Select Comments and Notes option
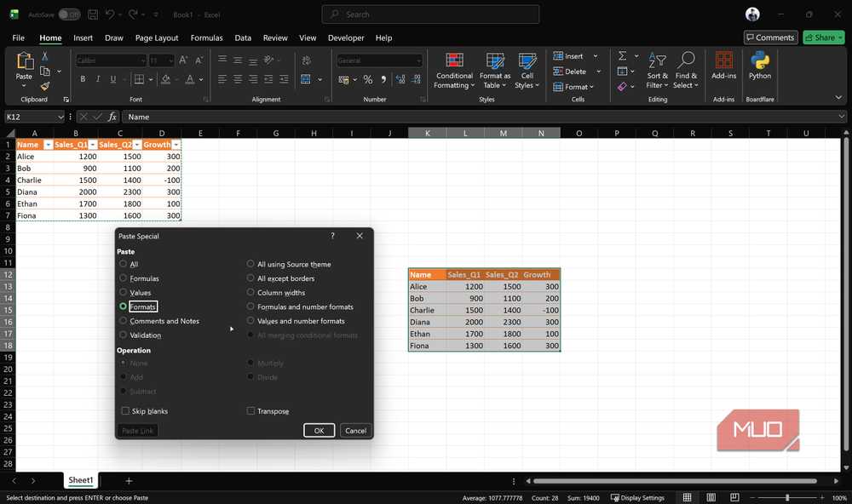This screenshot has height=504, width=852. [x=124, y=320]
